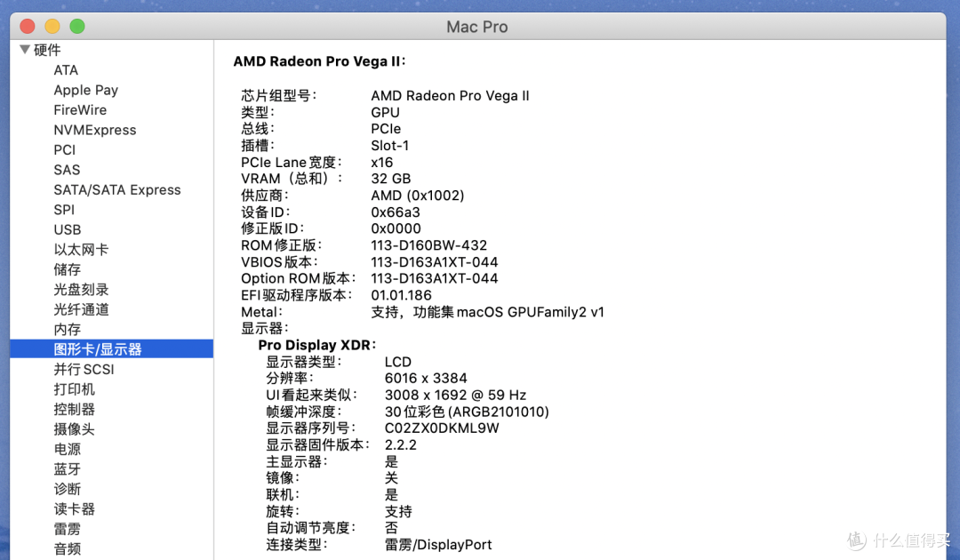Click 30位彩色 (ARGB2101010) value
960x560 pixels.
click(x=467, y=412)
